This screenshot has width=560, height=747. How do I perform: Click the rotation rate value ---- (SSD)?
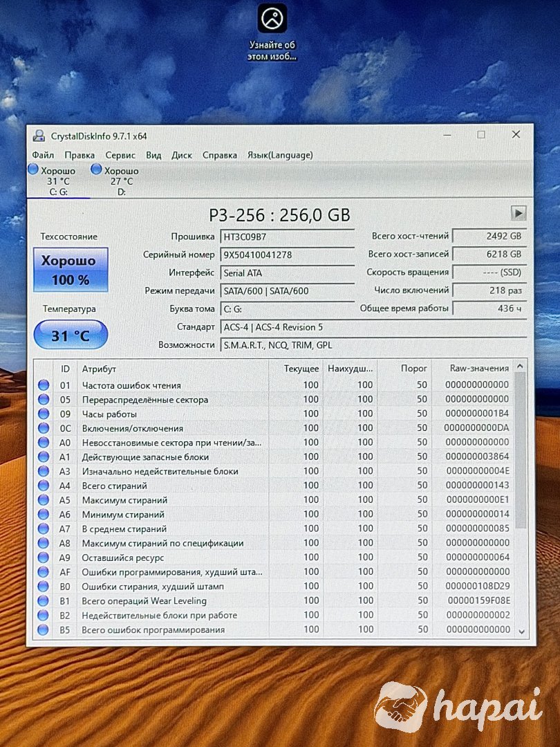[x=489, y=273]
